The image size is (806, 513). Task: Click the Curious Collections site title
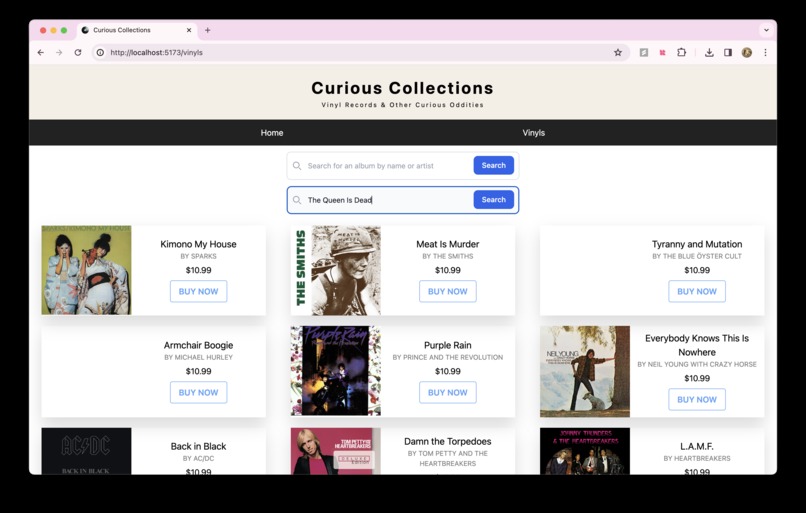402,88
